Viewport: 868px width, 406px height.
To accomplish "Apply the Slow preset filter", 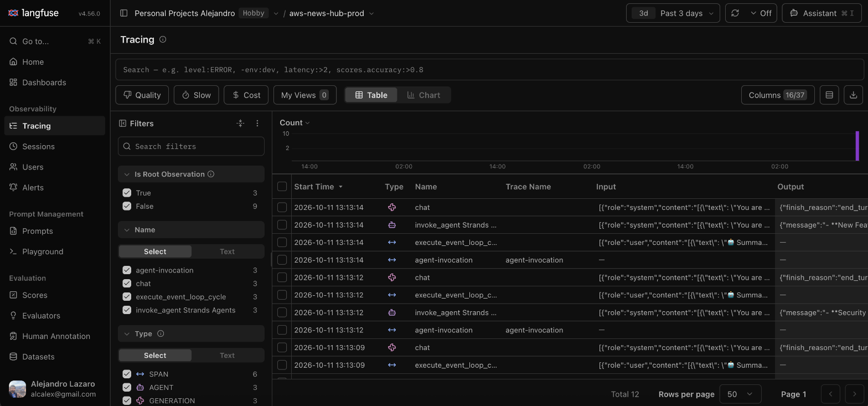I will [x=196, y=95].
